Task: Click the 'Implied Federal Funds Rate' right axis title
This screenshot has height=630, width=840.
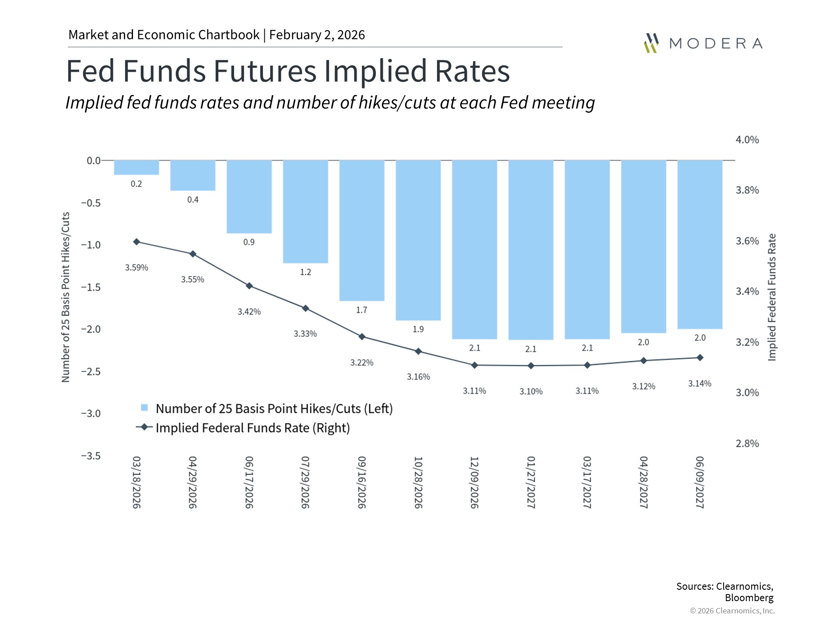Action: (772, 297)
